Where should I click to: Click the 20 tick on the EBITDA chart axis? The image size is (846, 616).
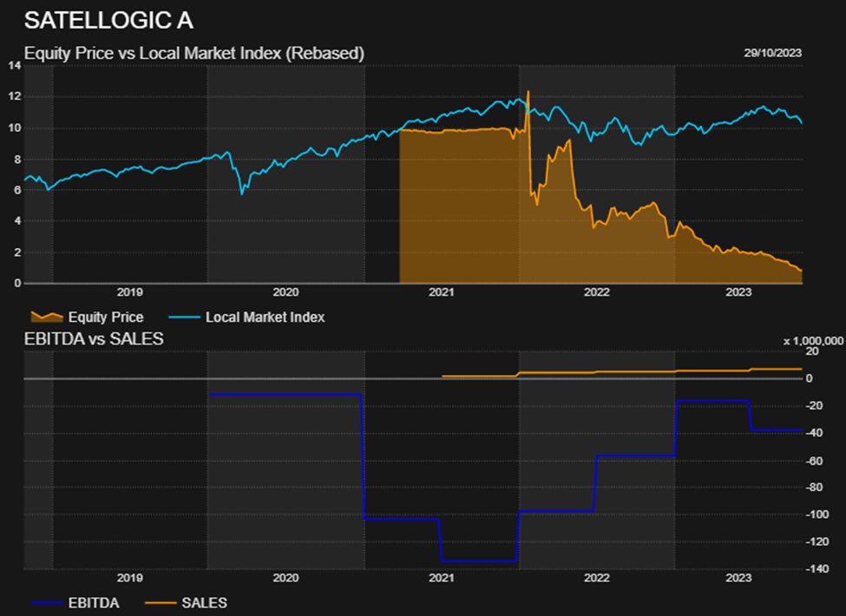pos(812,351)
